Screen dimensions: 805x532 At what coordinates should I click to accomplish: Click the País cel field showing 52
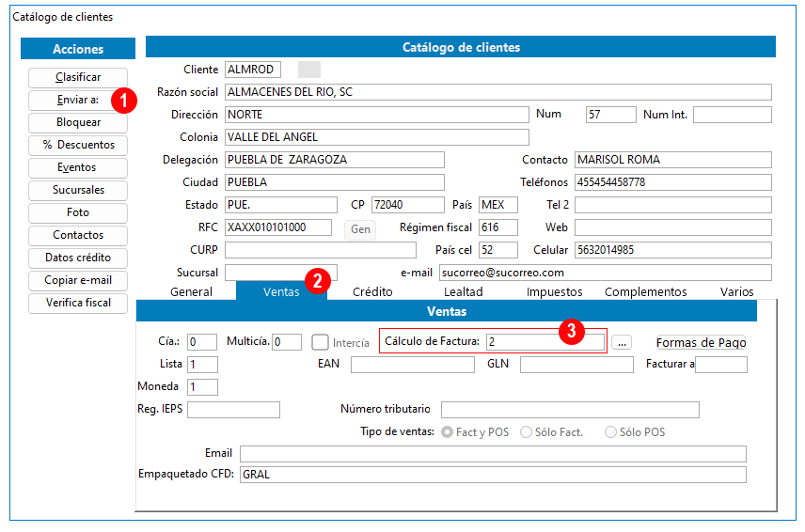coord(498,250)
